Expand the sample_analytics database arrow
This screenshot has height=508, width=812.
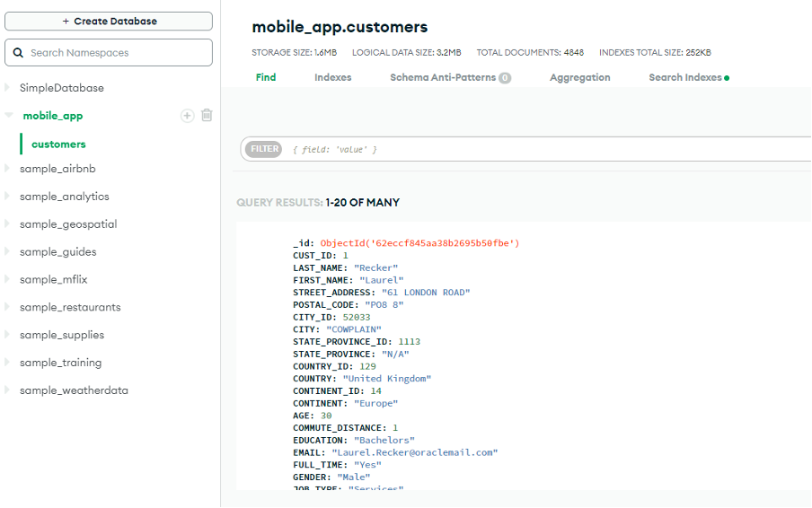click(6, 196)
